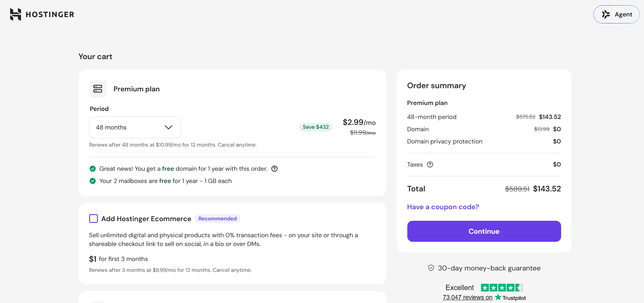This screenshot has height=303, width=644.
Task: Click the Save $432 badge
Action: pyautogui.click(x=316, y=127)
